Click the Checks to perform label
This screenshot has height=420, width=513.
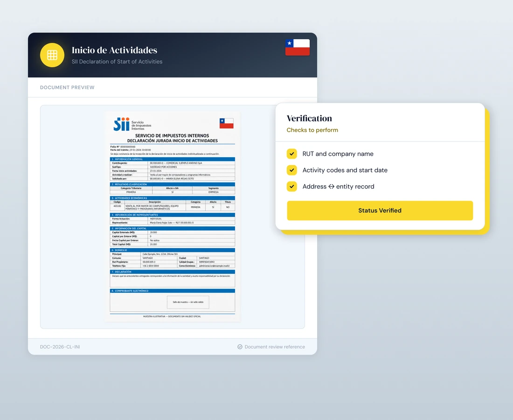coord(312,130)
